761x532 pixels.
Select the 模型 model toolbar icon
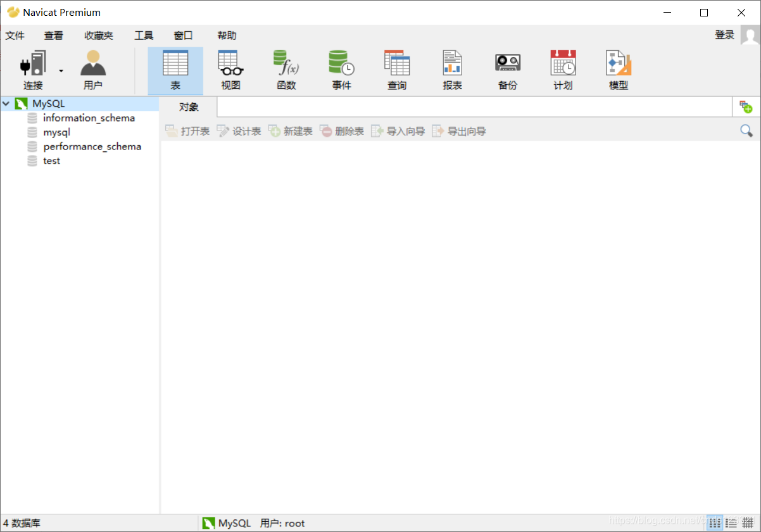coord(619,71)
